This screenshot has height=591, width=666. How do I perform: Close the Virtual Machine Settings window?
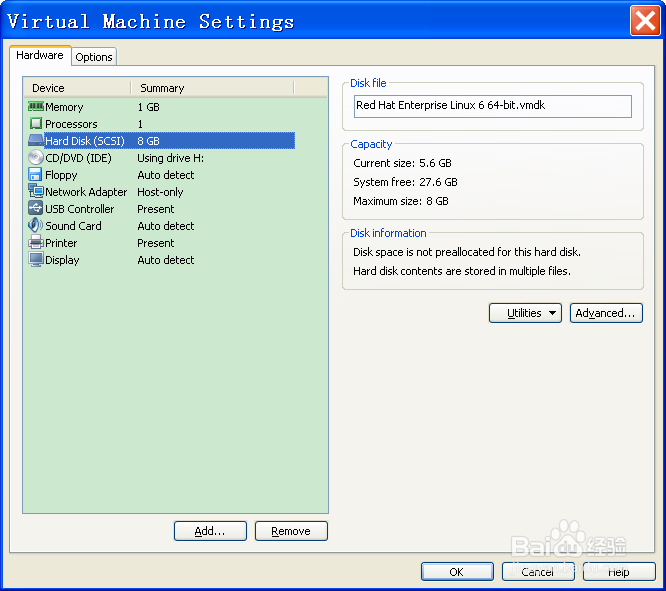pyautogui.click(x=645, y=20)
